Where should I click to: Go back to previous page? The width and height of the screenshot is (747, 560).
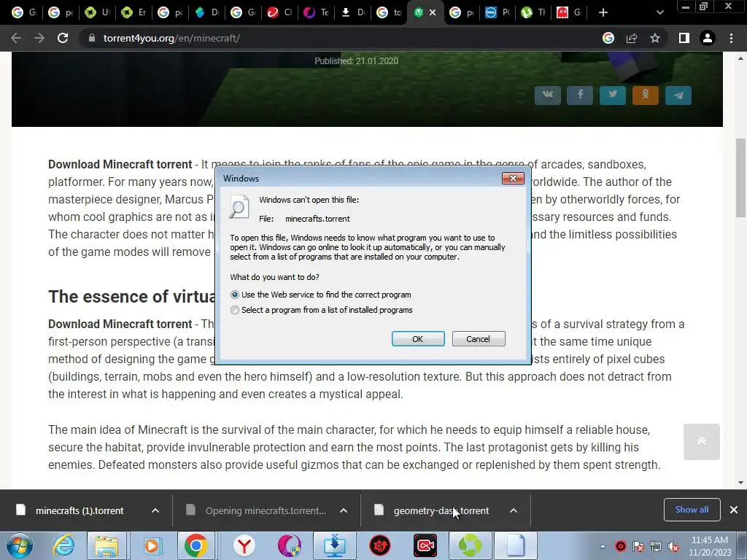[16, 38]
